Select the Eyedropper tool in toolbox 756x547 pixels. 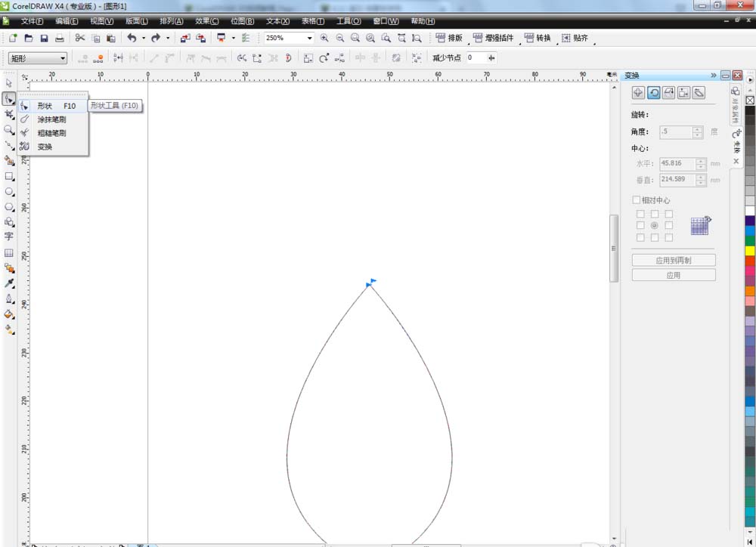[x=9, y=283]
